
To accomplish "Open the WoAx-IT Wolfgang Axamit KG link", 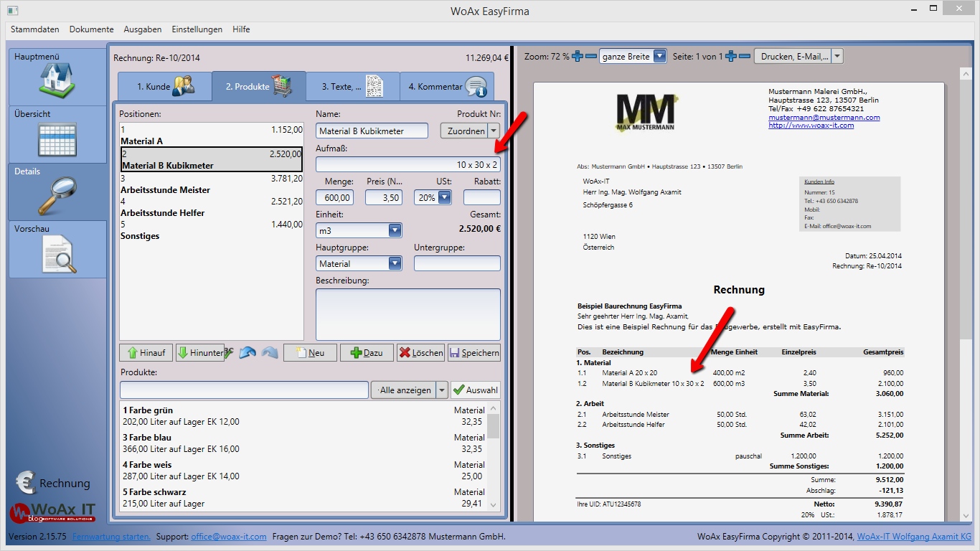I will click(914, 537).
